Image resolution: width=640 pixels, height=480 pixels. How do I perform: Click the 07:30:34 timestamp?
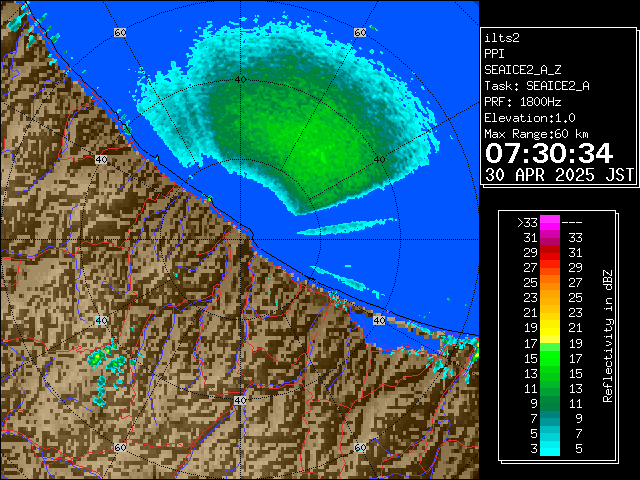[549, 153]
